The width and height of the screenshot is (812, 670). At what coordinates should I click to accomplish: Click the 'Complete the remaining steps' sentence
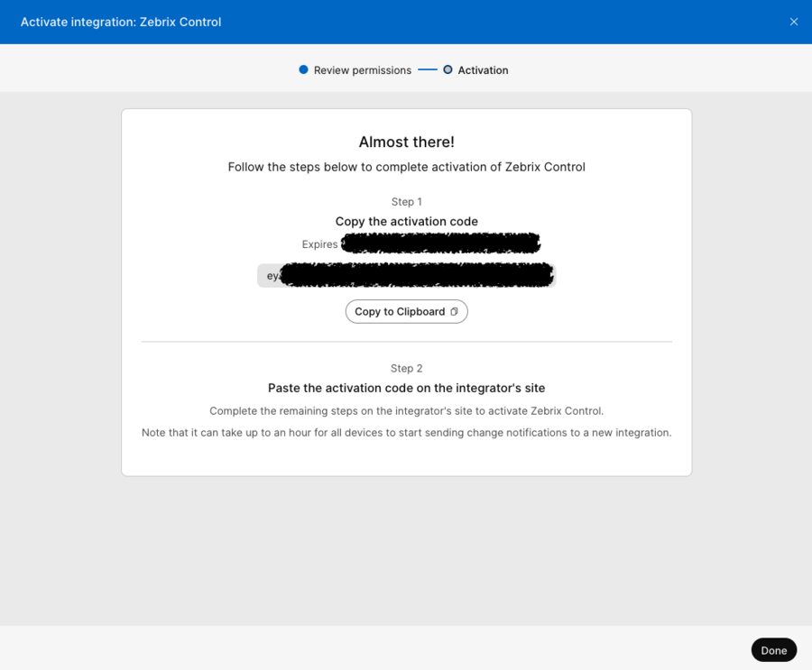[x=407, y=411]
